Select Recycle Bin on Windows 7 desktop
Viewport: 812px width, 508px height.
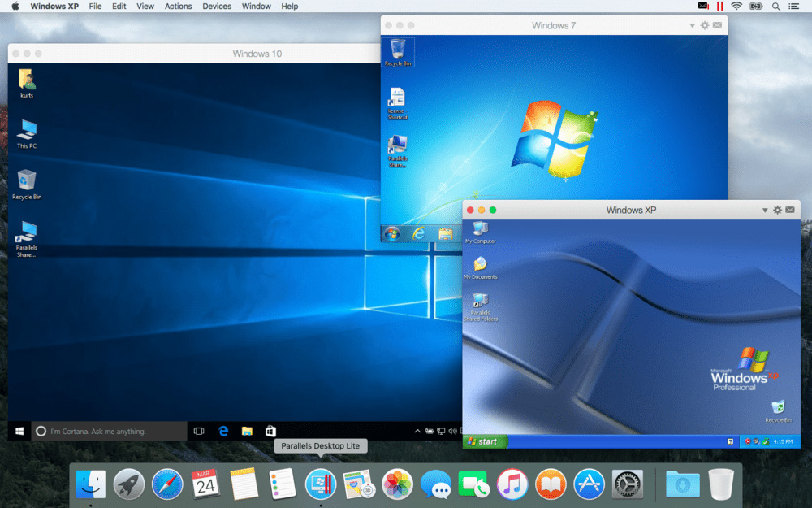(398, 52)
